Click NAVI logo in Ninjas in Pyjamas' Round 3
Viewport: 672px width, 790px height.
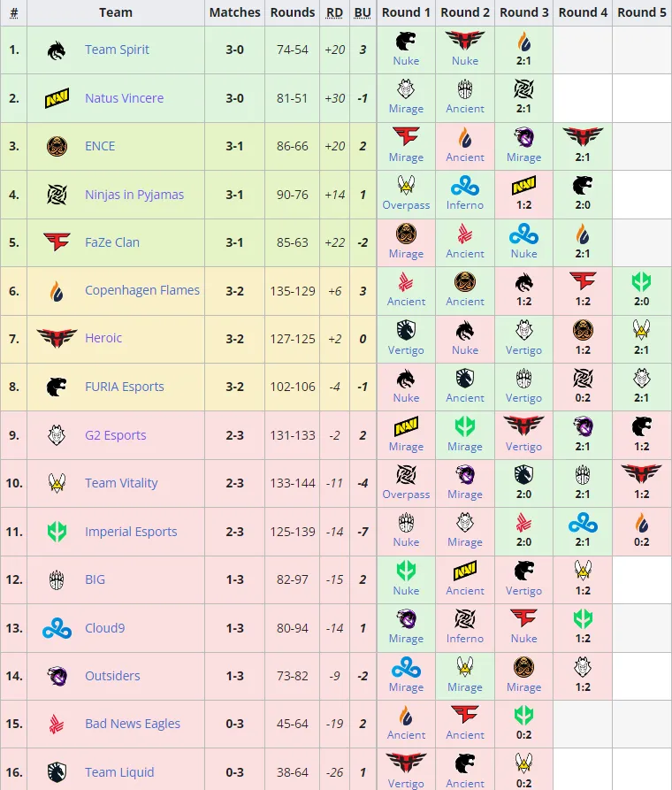click(524, 186)
